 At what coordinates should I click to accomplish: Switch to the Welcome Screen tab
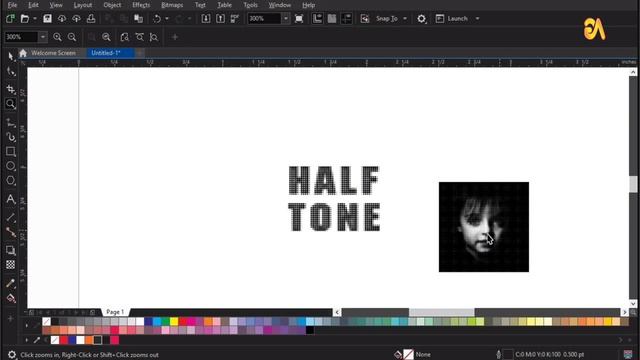pyautogui.click(x=53, y=53)
